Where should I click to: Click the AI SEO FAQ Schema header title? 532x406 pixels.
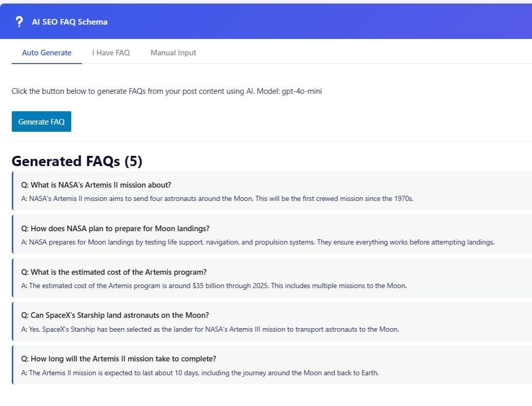(x=69, y=22)
